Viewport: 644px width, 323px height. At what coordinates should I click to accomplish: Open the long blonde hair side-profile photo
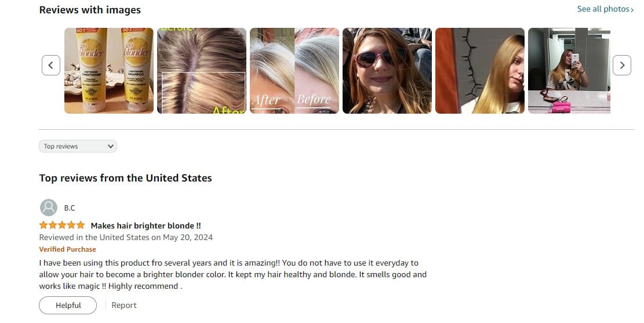(480, 71)
